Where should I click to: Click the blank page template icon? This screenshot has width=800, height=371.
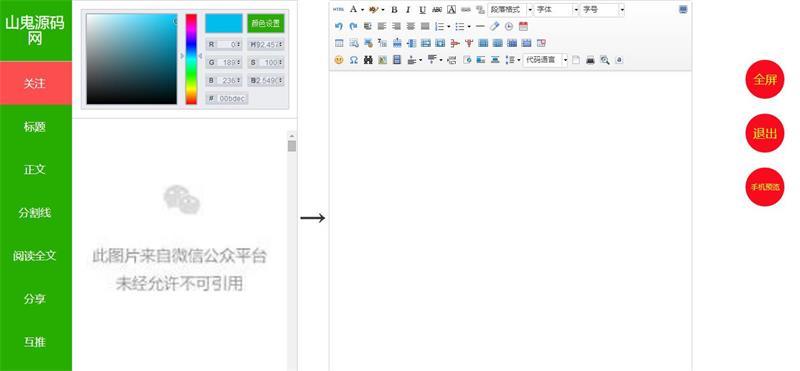click(576, 60)
